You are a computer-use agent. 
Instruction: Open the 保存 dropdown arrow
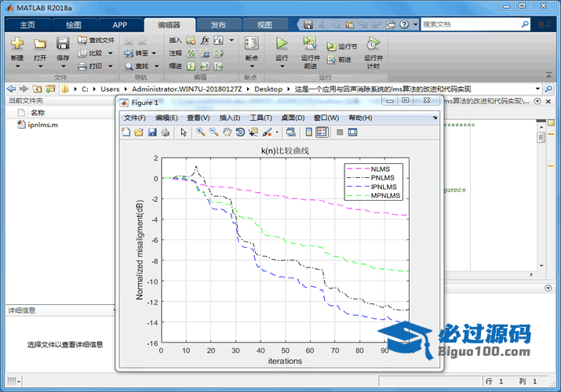[63, 66]
